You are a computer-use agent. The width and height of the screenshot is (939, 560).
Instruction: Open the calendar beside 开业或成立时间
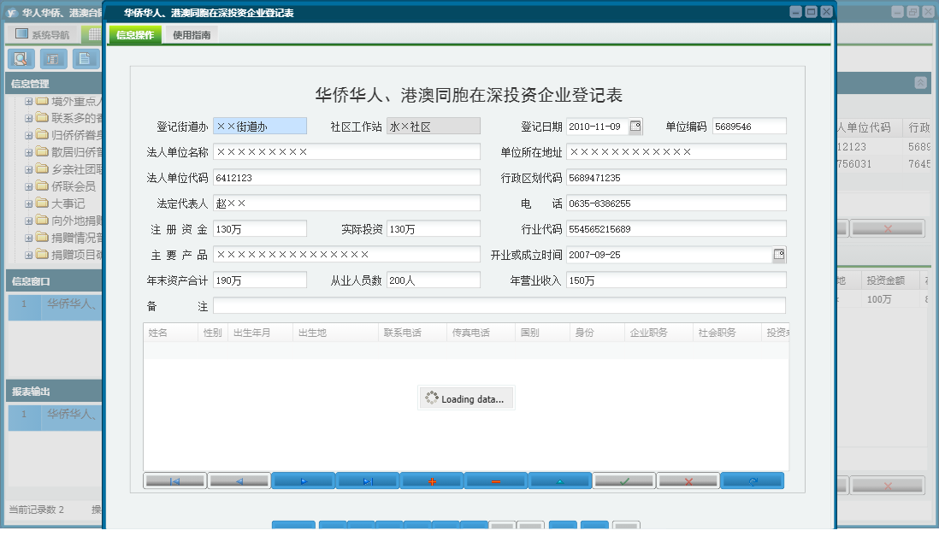778,254
